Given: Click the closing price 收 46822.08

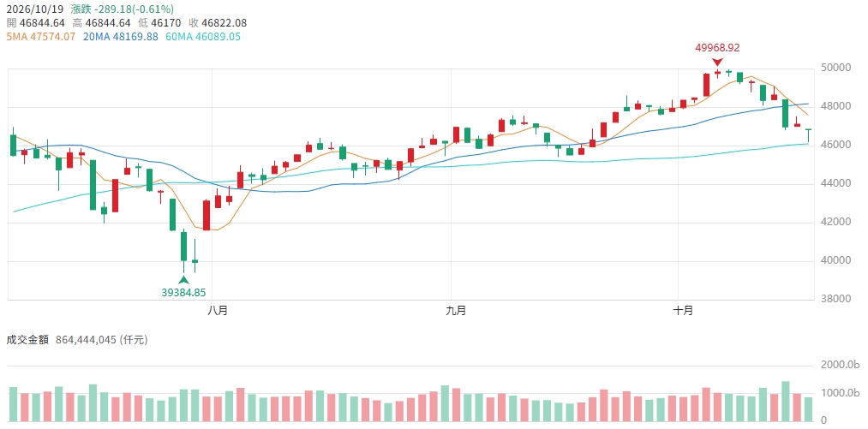Looking at the screenshot, I should (x=217, y=23).
